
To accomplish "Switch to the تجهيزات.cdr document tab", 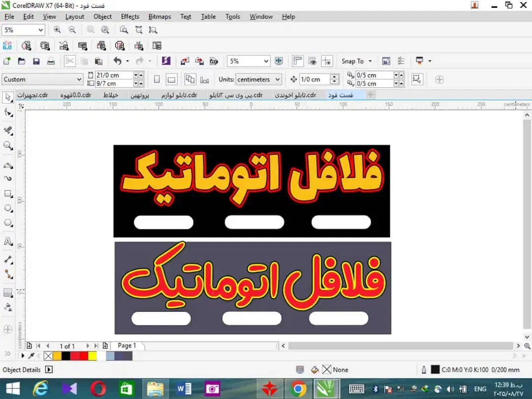I will pyautogui.click(x=33, y=95).
